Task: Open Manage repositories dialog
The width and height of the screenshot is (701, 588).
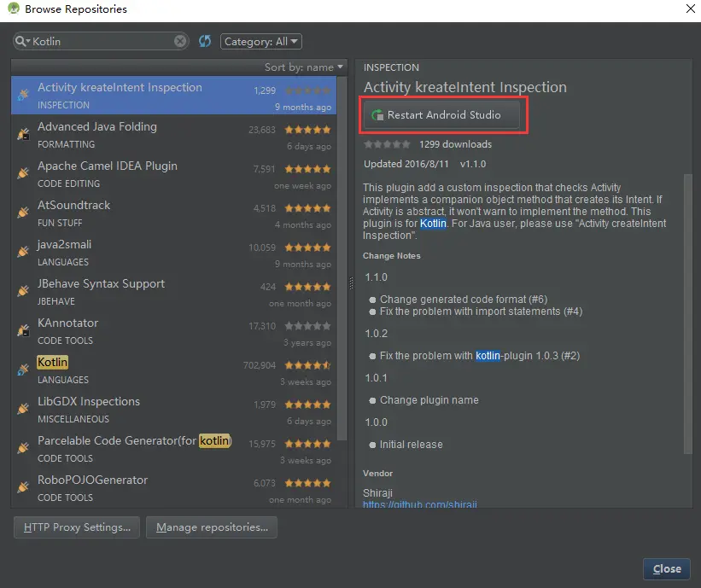Action: 212,527
